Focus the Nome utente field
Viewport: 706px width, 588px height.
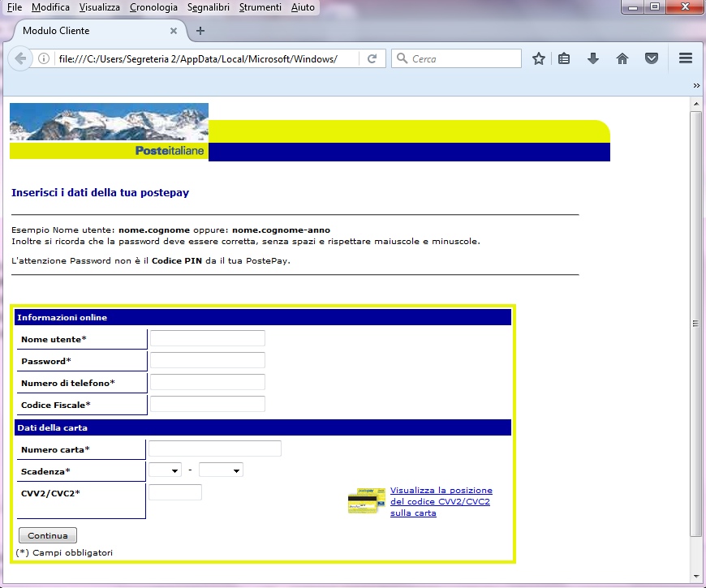(x=208, y=338)
